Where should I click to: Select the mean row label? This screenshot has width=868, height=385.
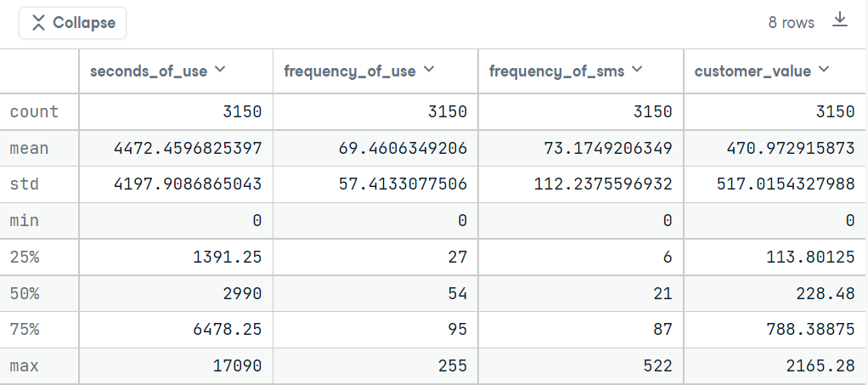(x=30, y=149)
